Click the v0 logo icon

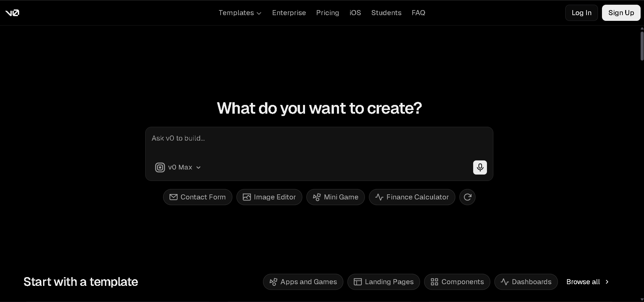point(12,13)
